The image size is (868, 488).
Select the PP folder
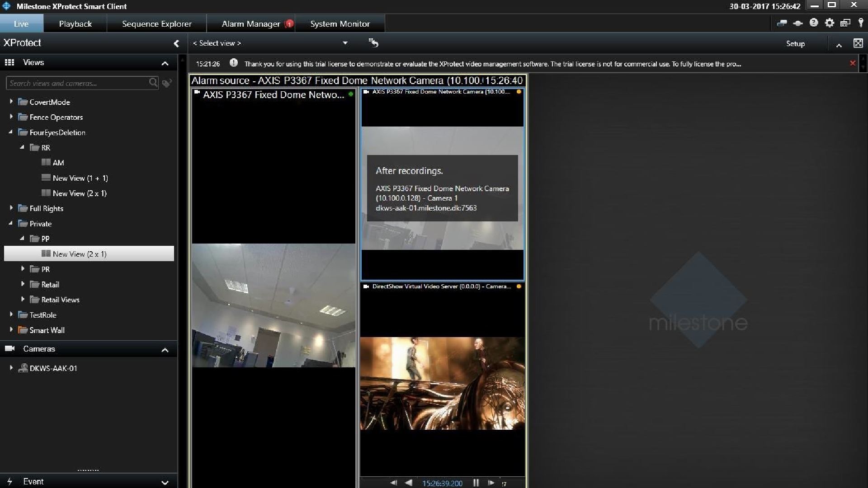[45, 239]
